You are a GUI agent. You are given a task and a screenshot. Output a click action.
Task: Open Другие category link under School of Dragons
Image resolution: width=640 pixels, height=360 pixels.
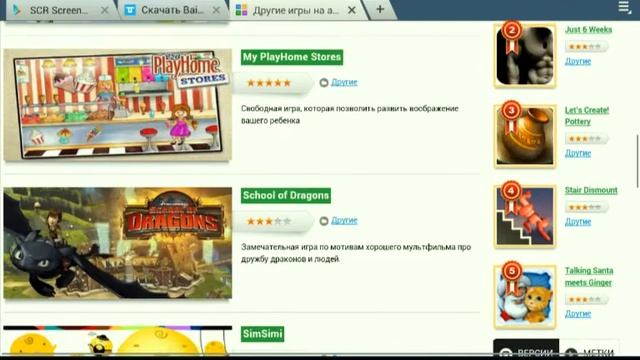(x=344, y=220)
